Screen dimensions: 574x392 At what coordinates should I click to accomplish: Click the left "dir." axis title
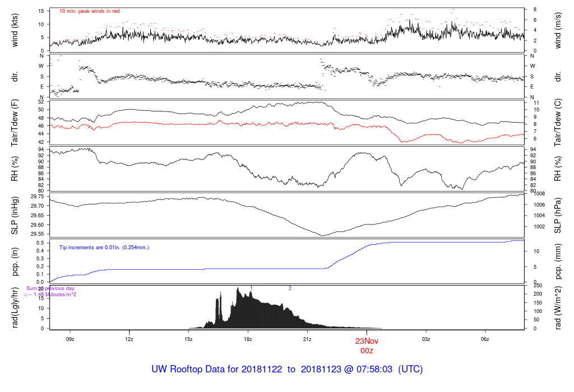coord(15,77)
